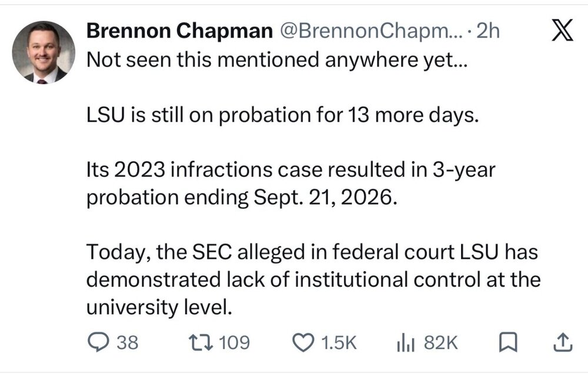Open the tweet's 2h timestamp
The height and width of the screenshot is (374, 588).
(488, 31)
